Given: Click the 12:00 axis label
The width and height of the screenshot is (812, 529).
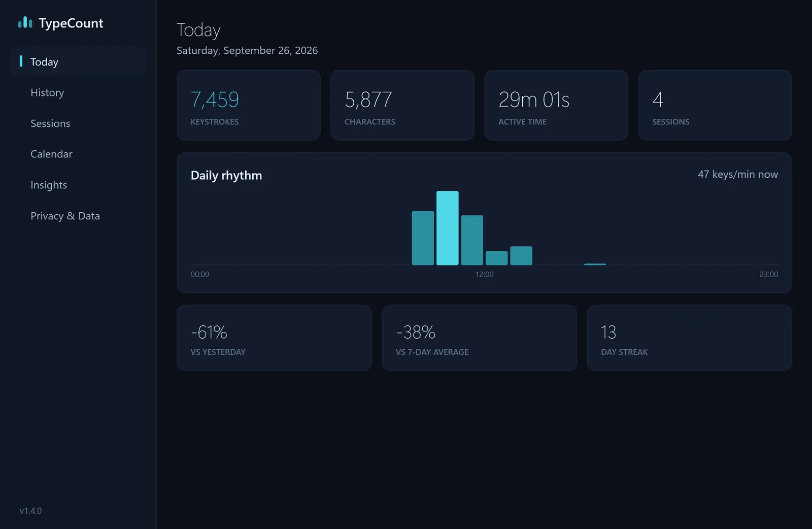Looking at the screenshot, I should [x=484, y=274].
